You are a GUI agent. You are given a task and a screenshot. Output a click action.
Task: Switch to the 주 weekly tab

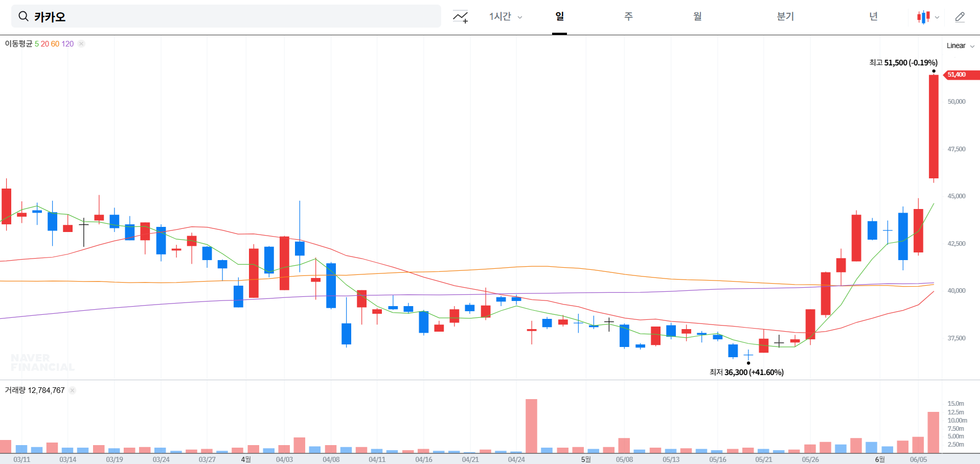[x=628, y=16]
